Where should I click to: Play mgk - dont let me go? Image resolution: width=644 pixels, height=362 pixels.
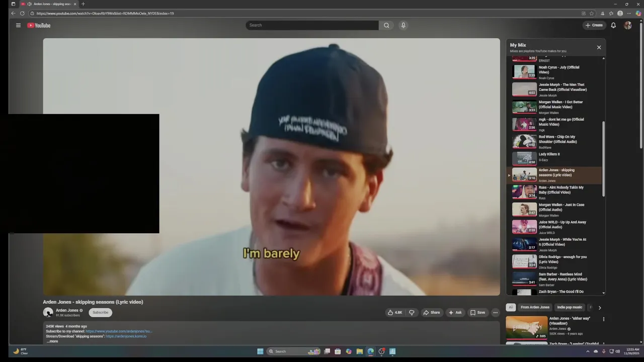click(553, 124)
